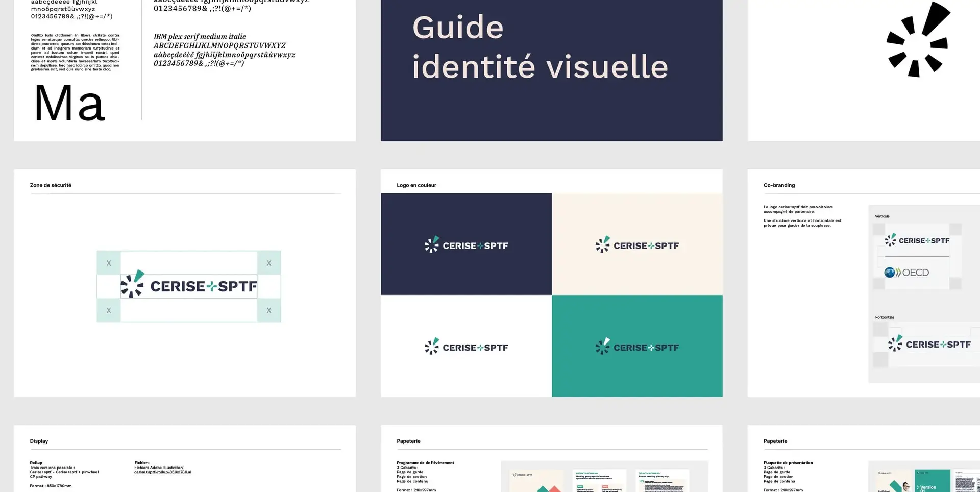
Task: Click the 'CP pathway' text
Action: [x=41, y=477]
